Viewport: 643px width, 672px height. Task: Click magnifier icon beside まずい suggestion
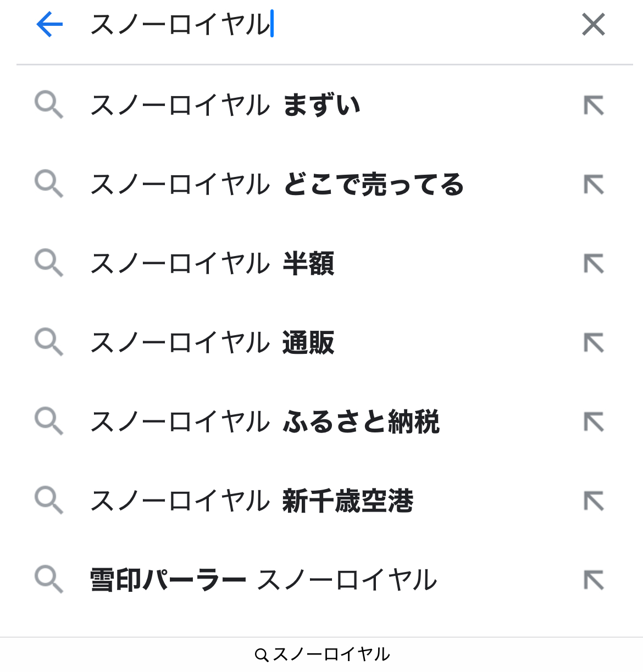coord(49,105)
